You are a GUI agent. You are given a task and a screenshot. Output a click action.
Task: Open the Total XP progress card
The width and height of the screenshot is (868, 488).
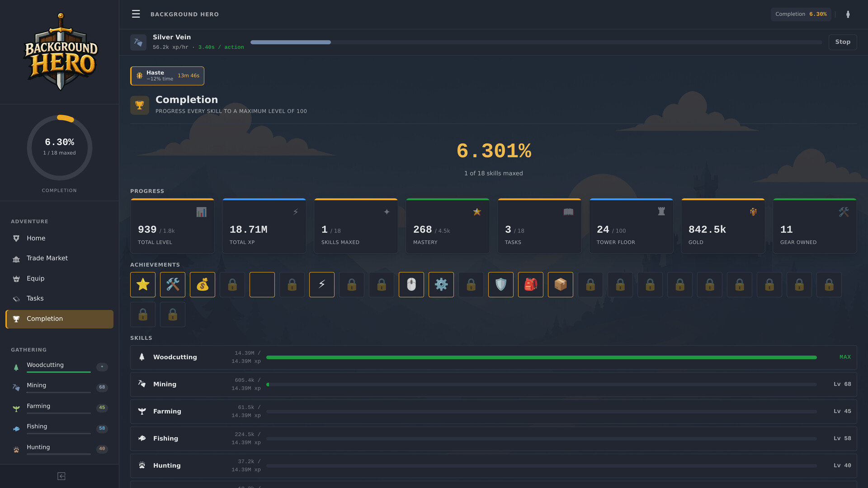click(264, 226)
